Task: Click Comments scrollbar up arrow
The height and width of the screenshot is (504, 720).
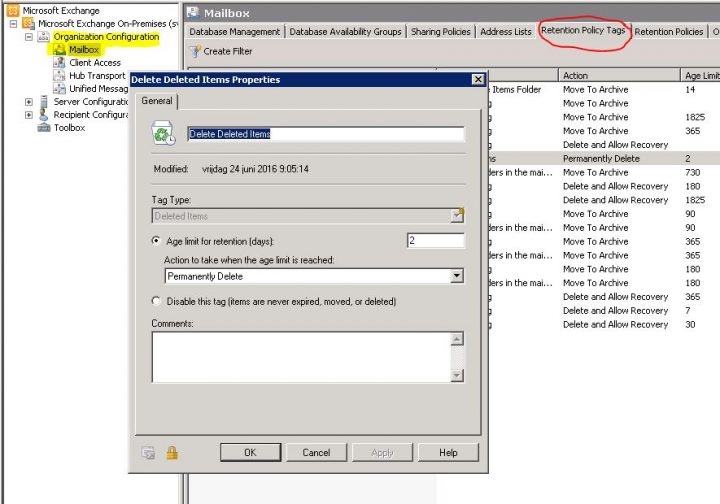Action: click(x=457, y=339)
